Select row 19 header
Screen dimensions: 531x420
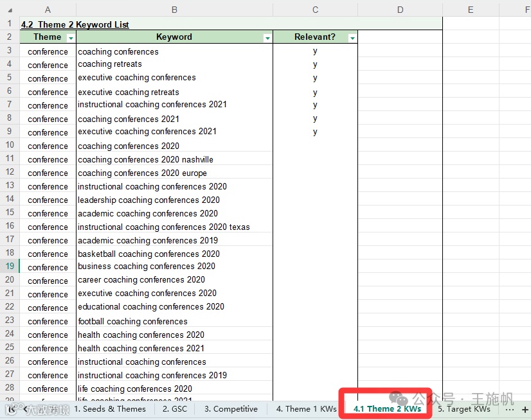coord(10,267)
